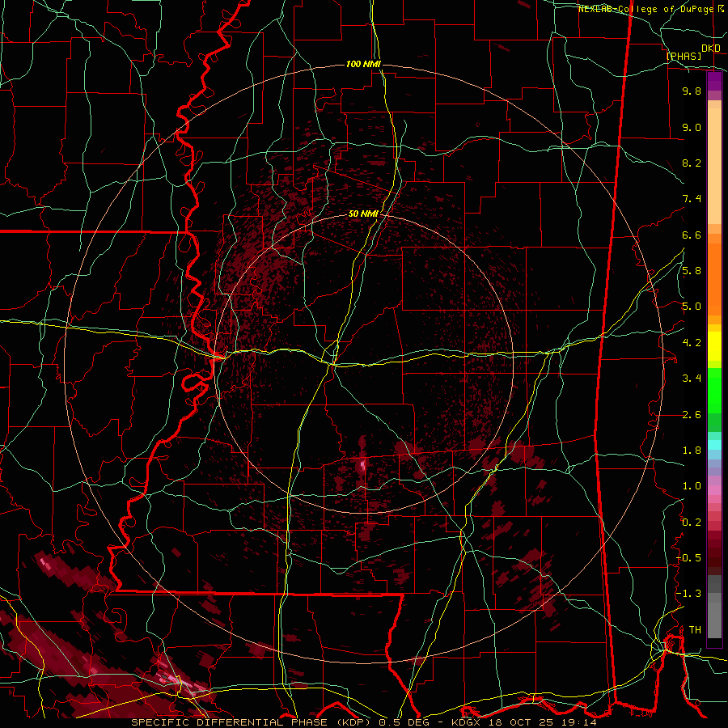The width and height of the screenshot is (728, 728).
Task: Click the -1.3 legend value
Action: [x=689, y=594]
